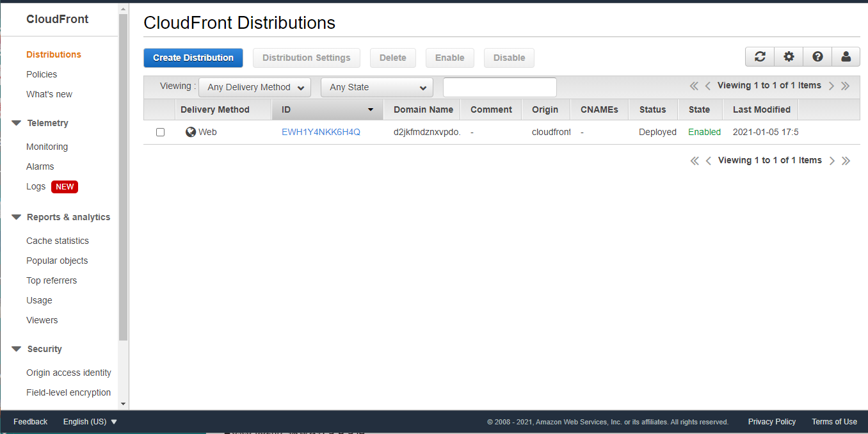Image resolution: width=868 pixels, height=434 pixels.
Task: Click the Origin column header
Action: (x=545, y=109)
